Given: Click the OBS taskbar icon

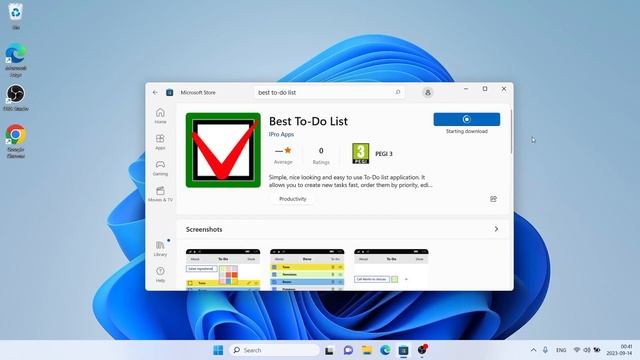Looking at the screenshot, I should (422, 350).
